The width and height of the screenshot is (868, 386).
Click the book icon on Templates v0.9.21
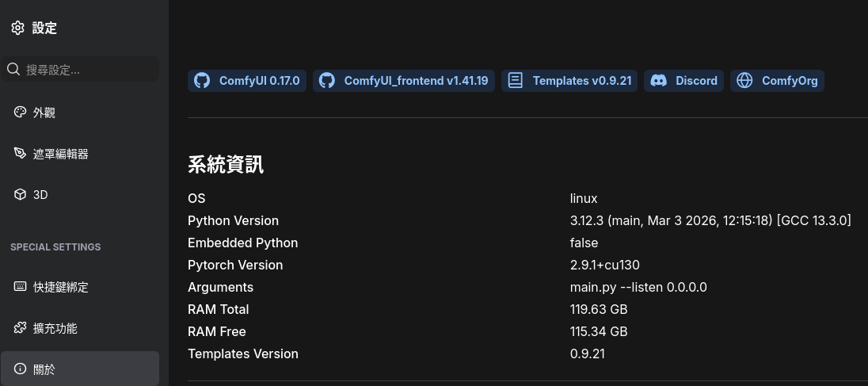[516, 81]
